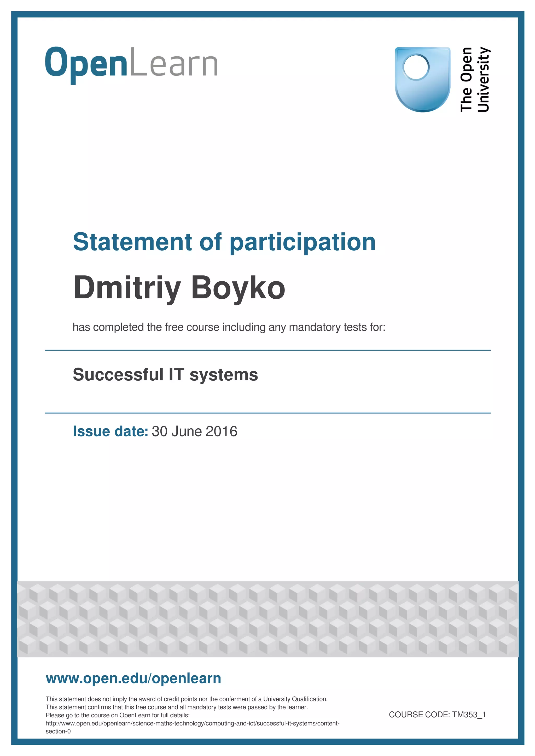The width and height of the screenshot is (535, 756).
Task: Click the 'Statement of participation' heading
Action: pos(224,242)
